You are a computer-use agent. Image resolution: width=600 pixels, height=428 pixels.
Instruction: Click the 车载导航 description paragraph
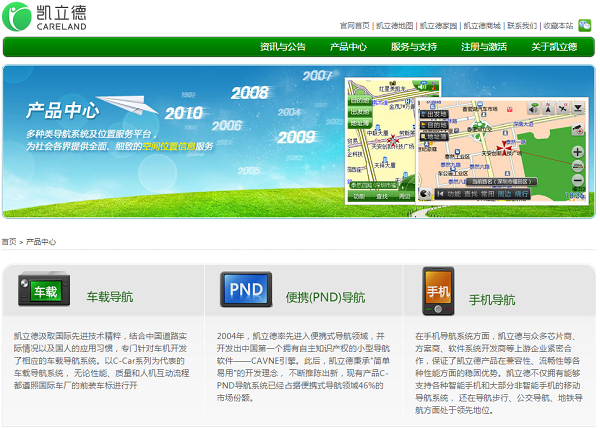pyautogui.click(x=101, y=361)
